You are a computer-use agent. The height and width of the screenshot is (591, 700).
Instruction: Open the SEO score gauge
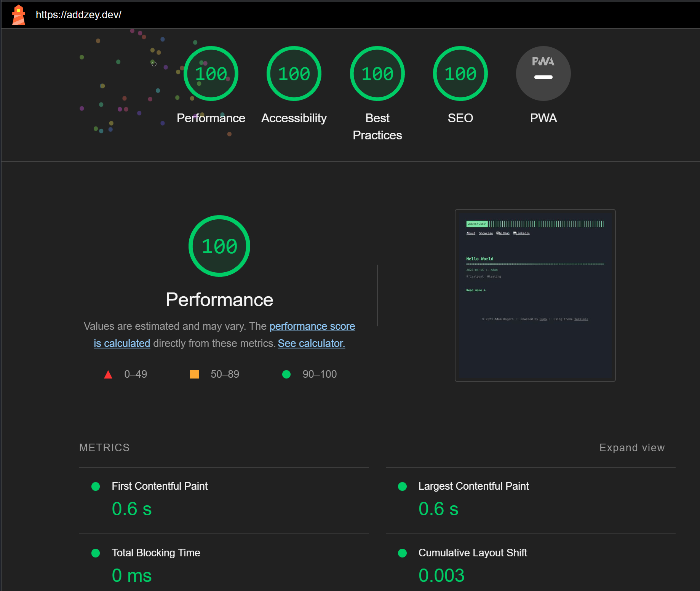click(460, 74)
